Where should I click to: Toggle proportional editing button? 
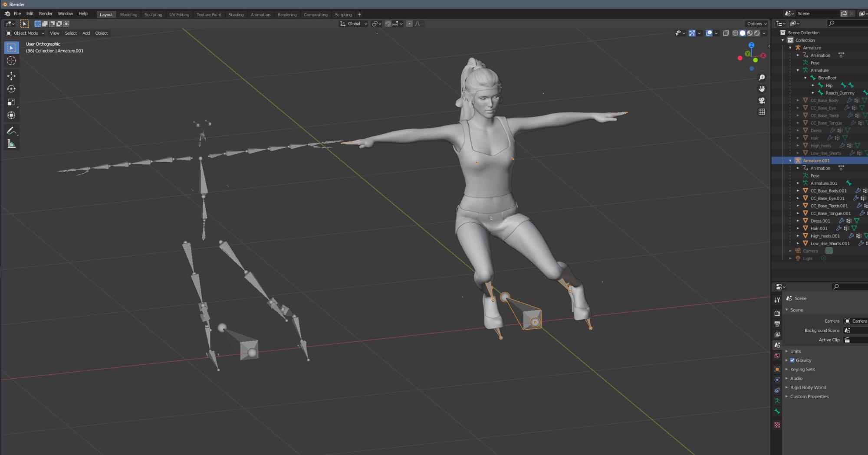[409, 24]
